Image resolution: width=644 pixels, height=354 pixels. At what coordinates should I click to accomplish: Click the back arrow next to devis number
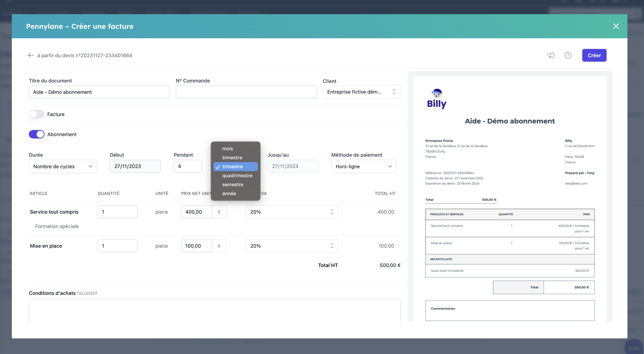pyautogui.click(x=31, y=55)
